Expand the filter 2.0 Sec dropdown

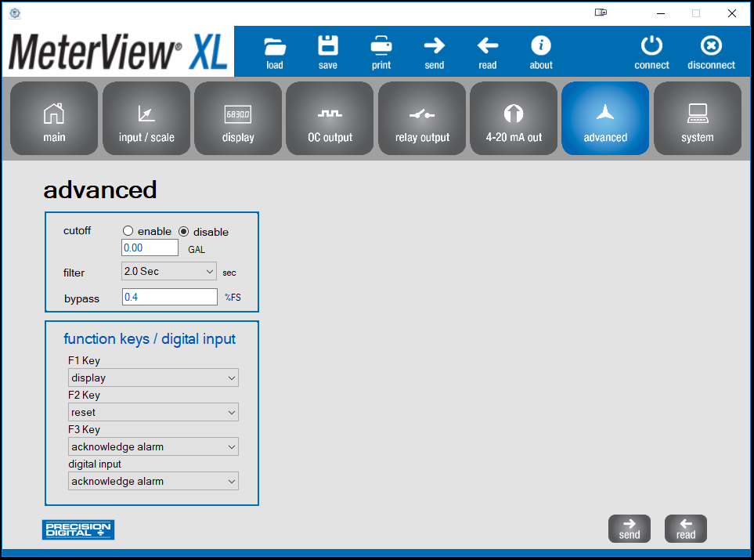[169, 271]
